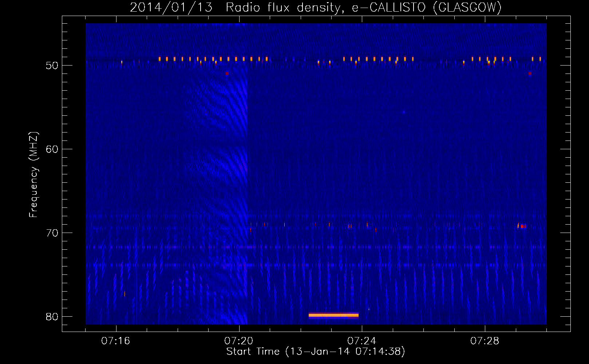Click the 70 frequency tick label

click(52, 233)
